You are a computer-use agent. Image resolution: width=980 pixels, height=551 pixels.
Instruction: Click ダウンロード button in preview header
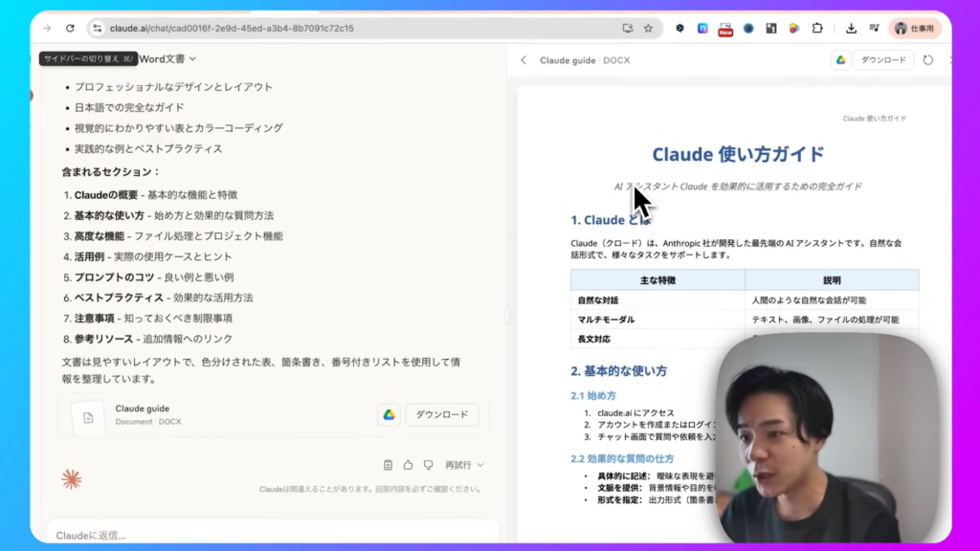(x=883, y=60)
